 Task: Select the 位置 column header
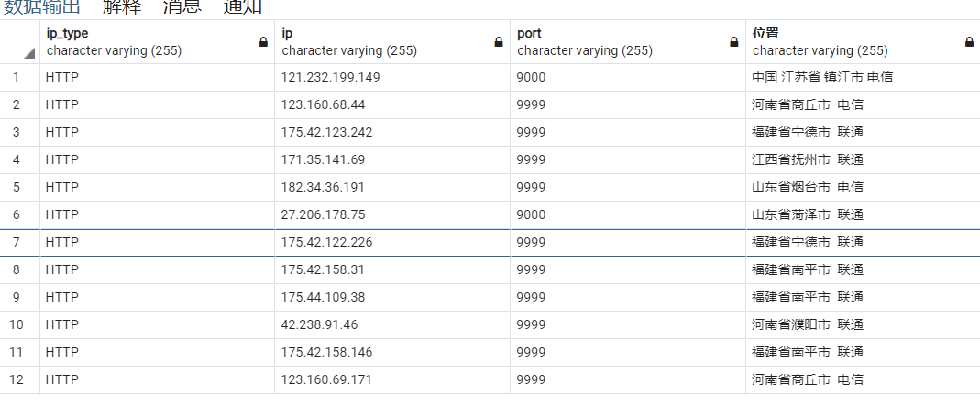coord(863,42)
